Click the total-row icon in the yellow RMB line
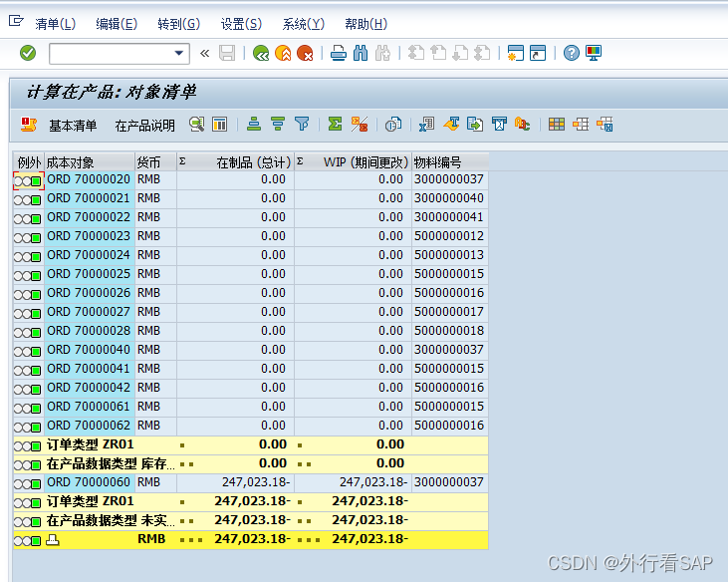Image resolution: width=728 pixels, height=582 pixels. (53, 540)
